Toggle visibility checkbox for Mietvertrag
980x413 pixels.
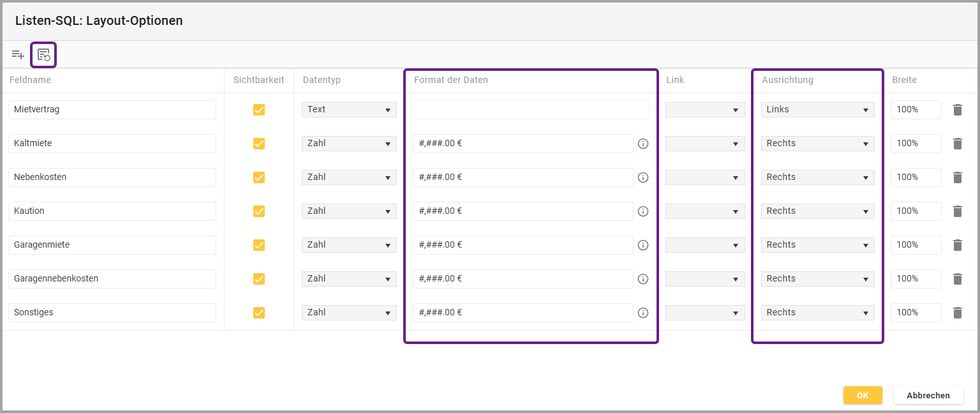[x=259, y=110]
